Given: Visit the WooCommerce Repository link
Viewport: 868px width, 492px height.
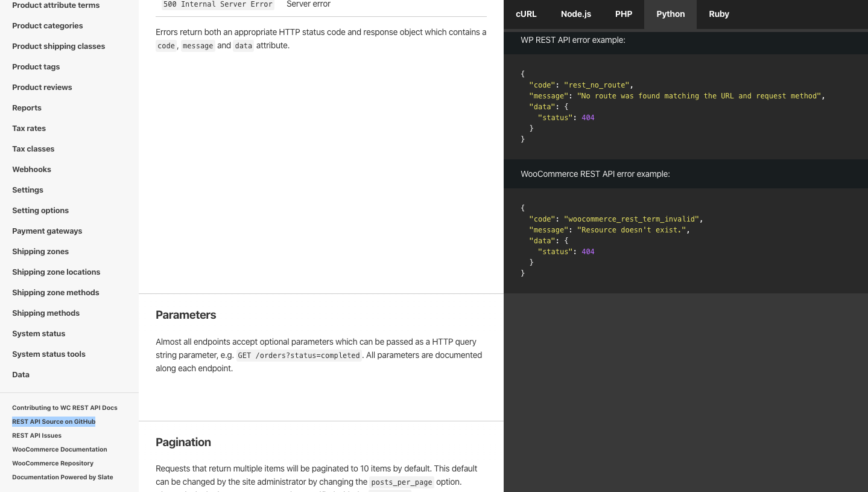Looking at the screenshot, I should click(x=52, y=463).
